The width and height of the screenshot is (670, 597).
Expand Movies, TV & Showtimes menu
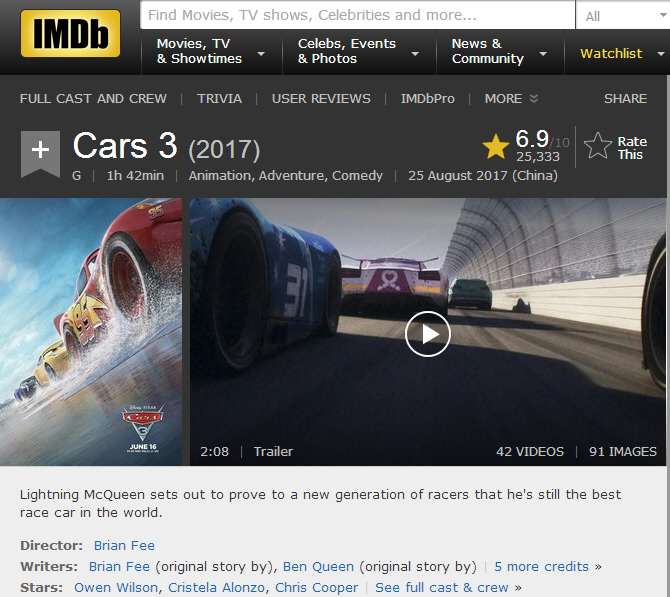coord(210,52)
